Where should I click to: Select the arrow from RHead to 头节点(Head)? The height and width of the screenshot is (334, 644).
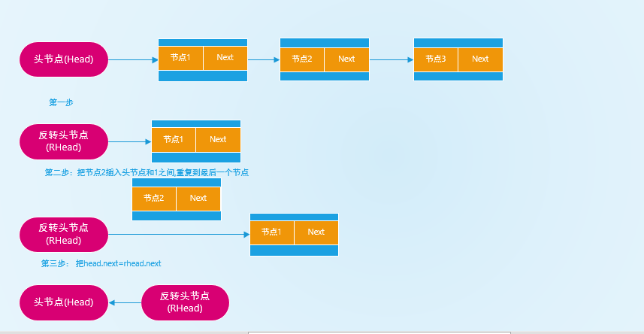pyautogui.click(x=125, y=303)
